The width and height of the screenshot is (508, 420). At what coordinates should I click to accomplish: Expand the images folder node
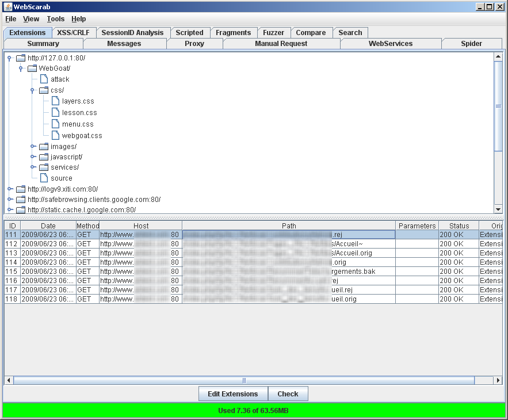33,146
